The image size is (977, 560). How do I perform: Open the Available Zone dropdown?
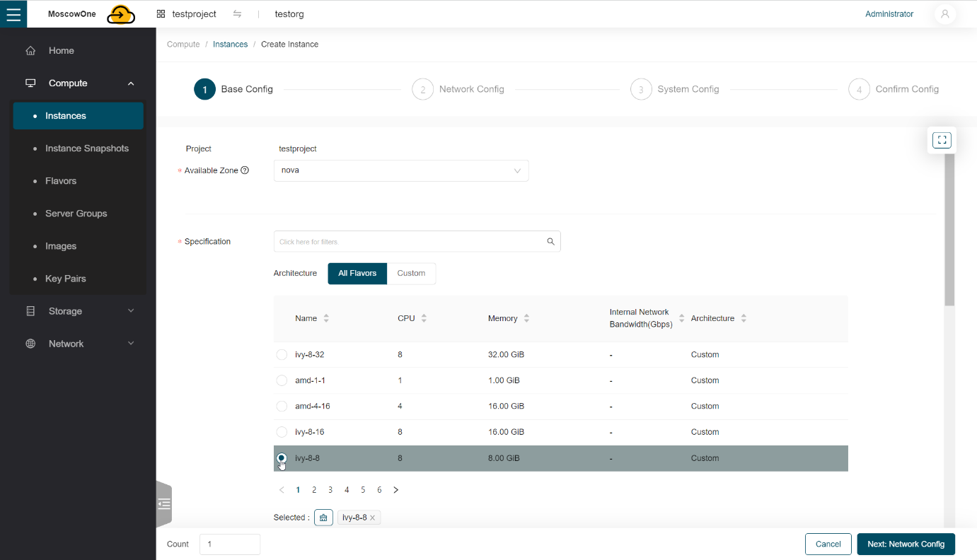click(x=400, y=170)
